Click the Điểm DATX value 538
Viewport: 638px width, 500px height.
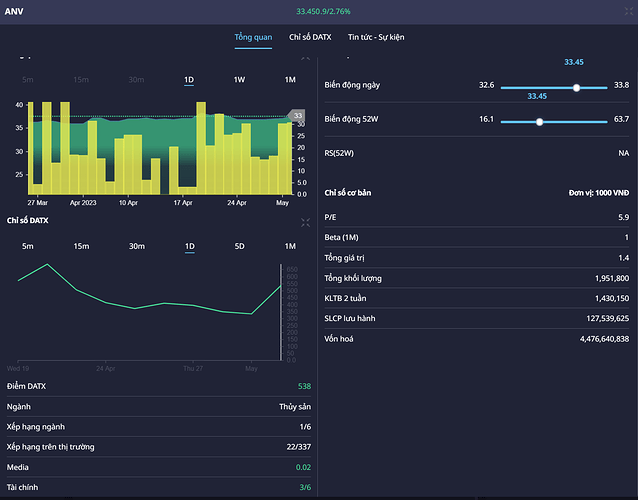tap(304, 386)
